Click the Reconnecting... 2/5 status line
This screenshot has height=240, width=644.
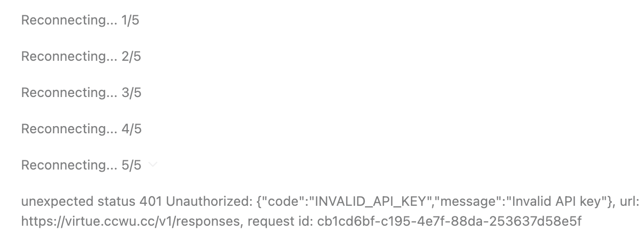(81, 57)
